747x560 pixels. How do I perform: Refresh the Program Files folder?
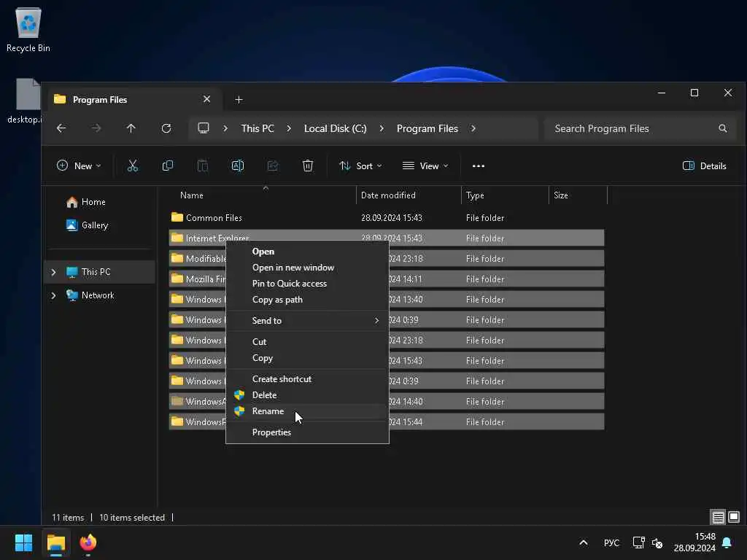[x=166, y=128]
